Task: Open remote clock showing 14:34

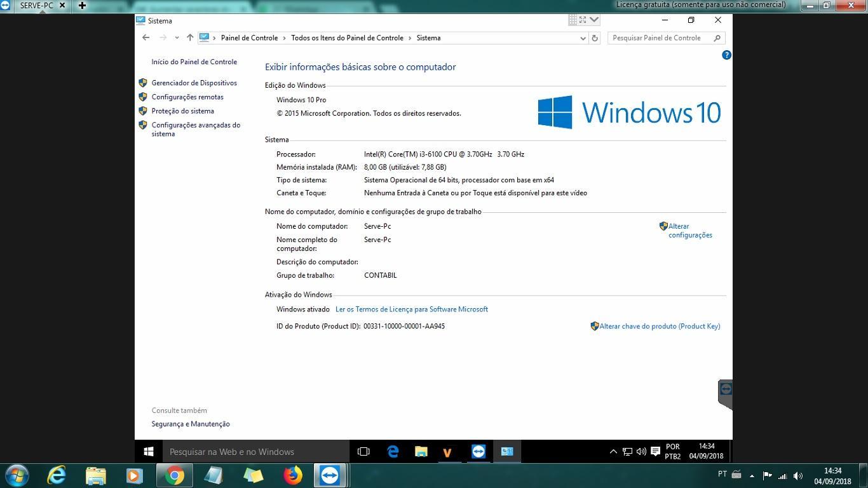Action: 706,452
